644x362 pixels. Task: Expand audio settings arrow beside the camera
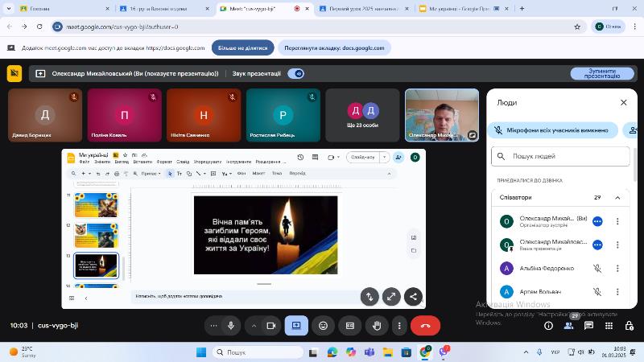254,326
